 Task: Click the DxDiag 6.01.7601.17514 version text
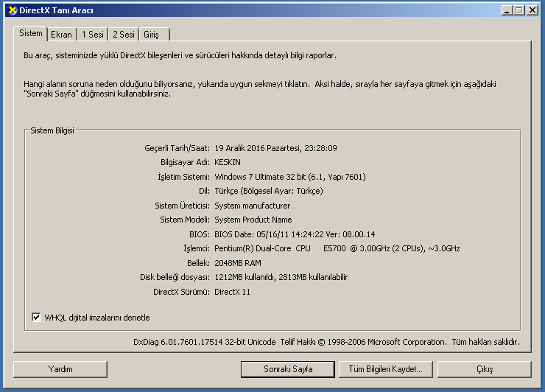tap(205, 342)
